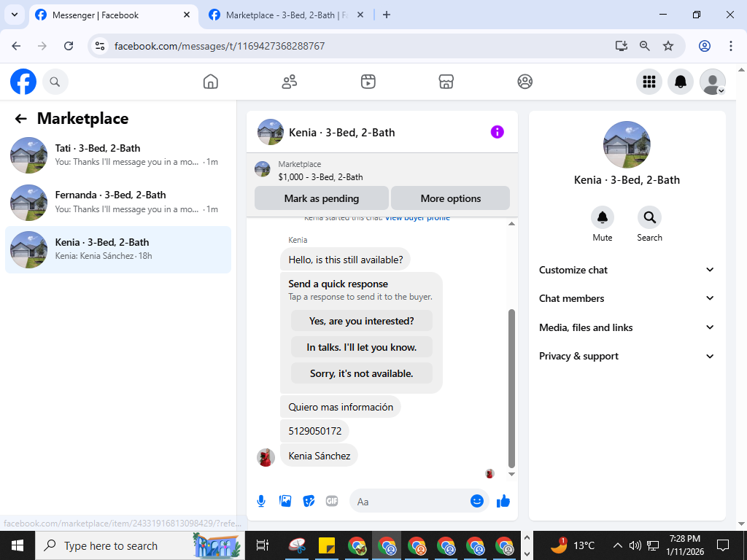
Task: Go to the Home feed icon
Action: 211,82
